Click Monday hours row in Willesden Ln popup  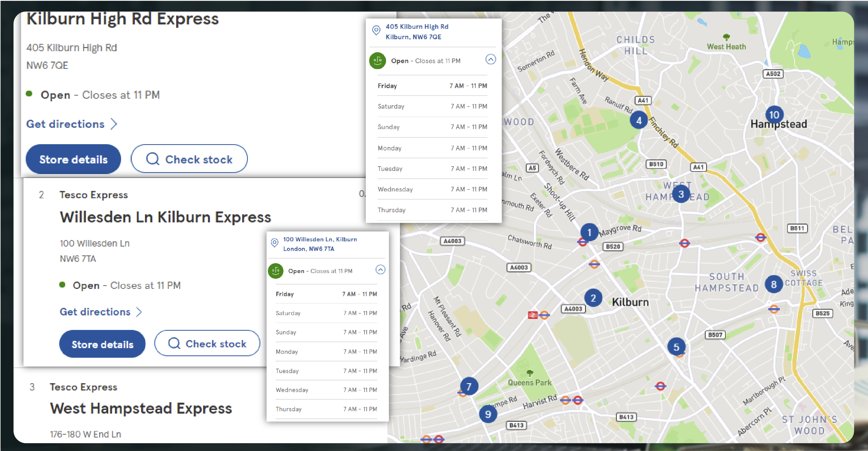click(x=326, y=351)
